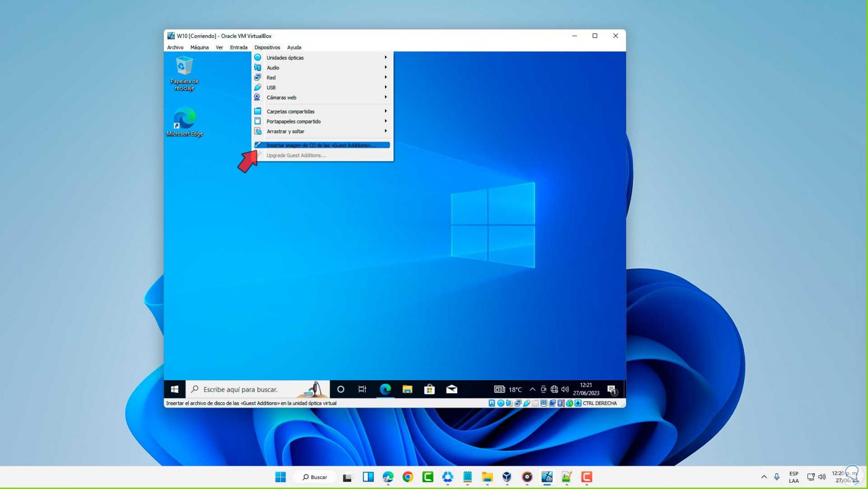The height and width of the screenshot is (489, 868).
Task: Open Task View in the guest taskbar
Action: 362,390
